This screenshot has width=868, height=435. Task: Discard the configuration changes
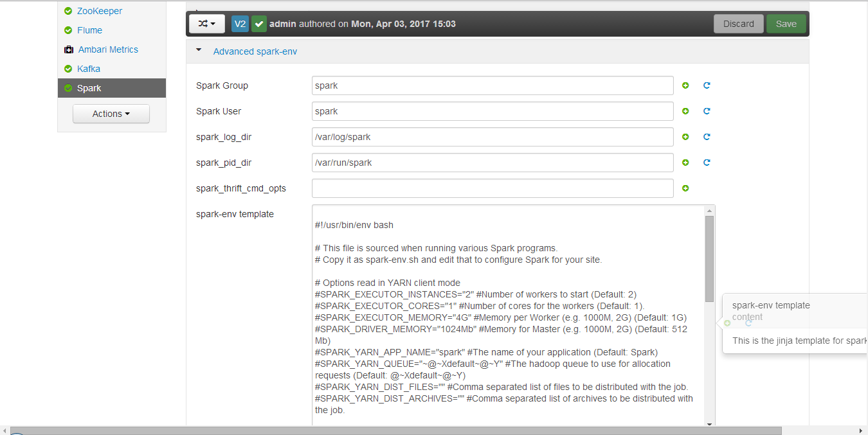(x=738, y=24)
